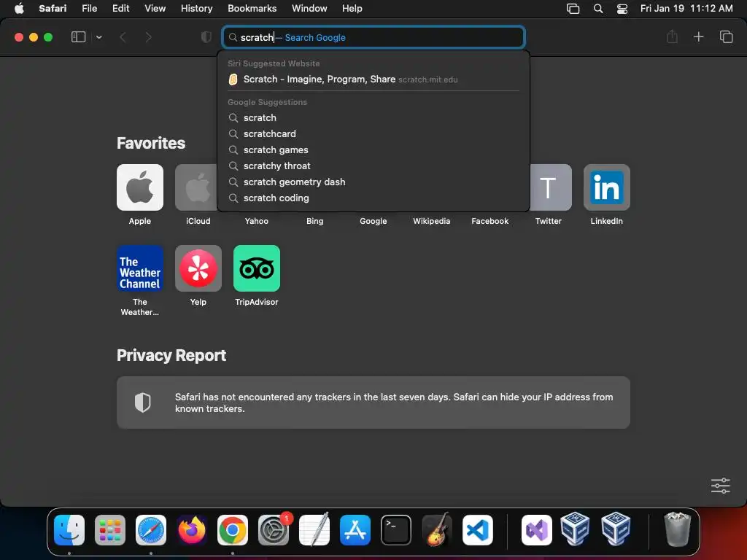Open the Yelp favorite tile
Image resolution: width=747 pixels, height=560 pixels.
click(198, 268)
